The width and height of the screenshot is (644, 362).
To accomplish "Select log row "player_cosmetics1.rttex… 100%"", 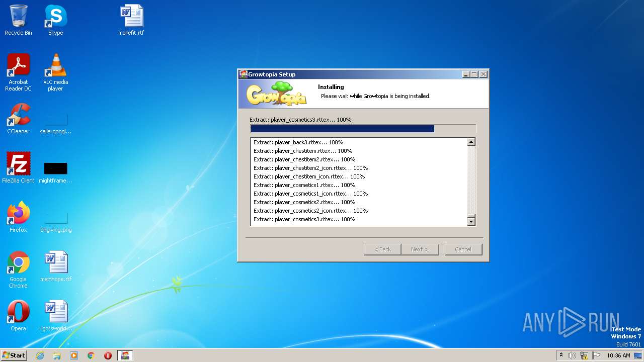I will [304, 185].
